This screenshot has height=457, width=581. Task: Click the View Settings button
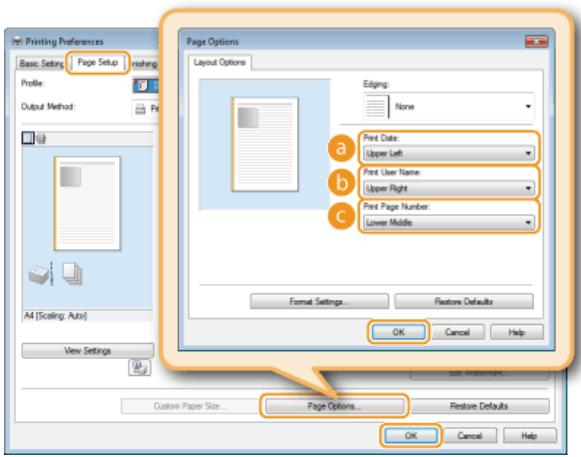88,351
